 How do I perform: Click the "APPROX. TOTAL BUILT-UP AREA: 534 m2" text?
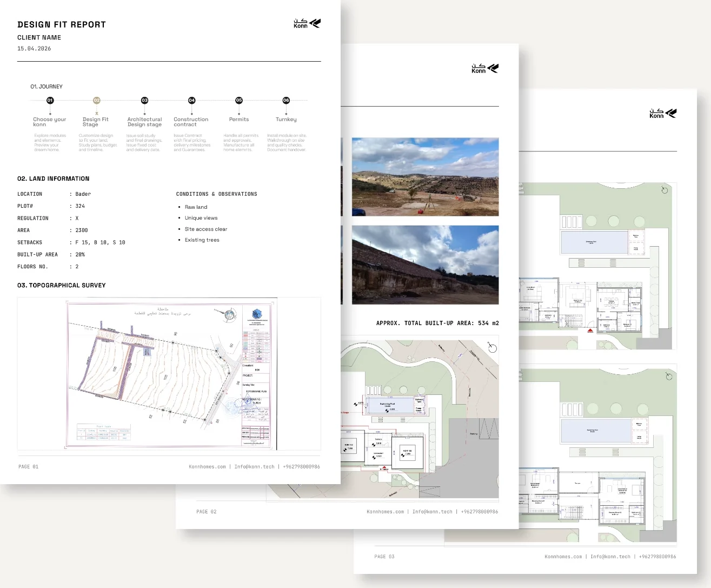437,323
